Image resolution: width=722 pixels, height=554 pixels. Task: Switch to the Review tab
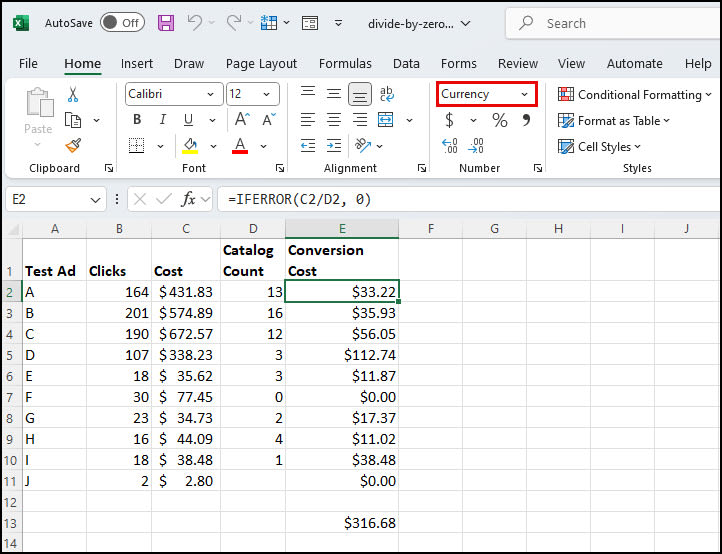point(518,64)
